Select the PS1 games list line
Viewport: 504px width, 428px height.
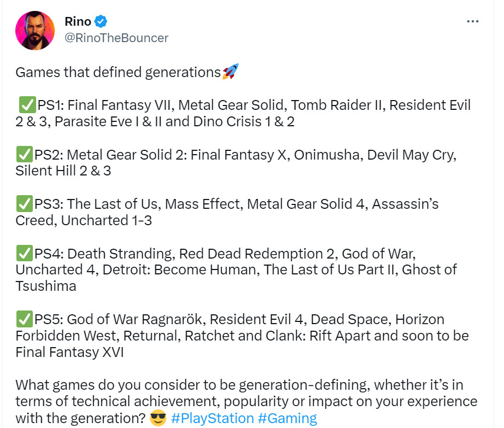[246, 105]
